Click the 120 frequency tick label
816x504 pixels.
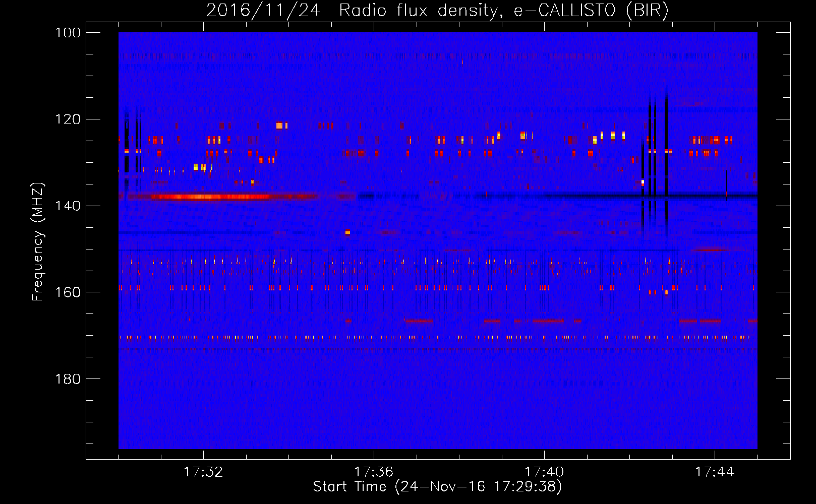point(68,119)
